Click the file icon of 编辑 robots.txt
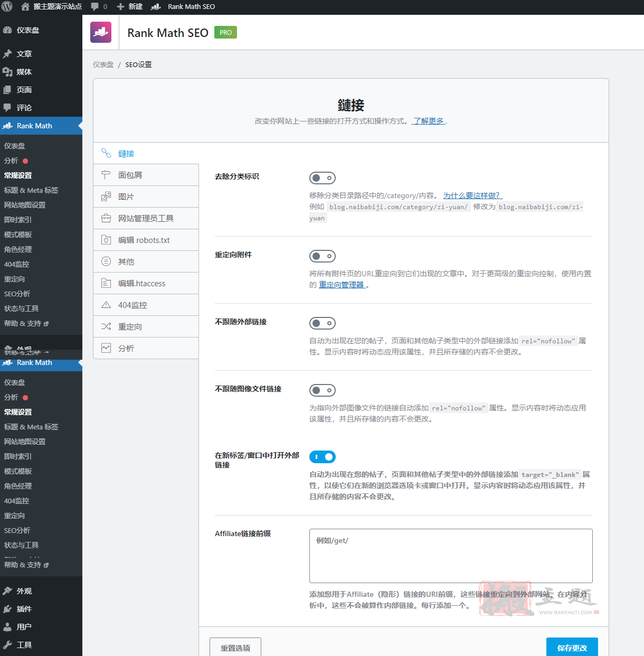The image size is (644, 656). point(106,240)
